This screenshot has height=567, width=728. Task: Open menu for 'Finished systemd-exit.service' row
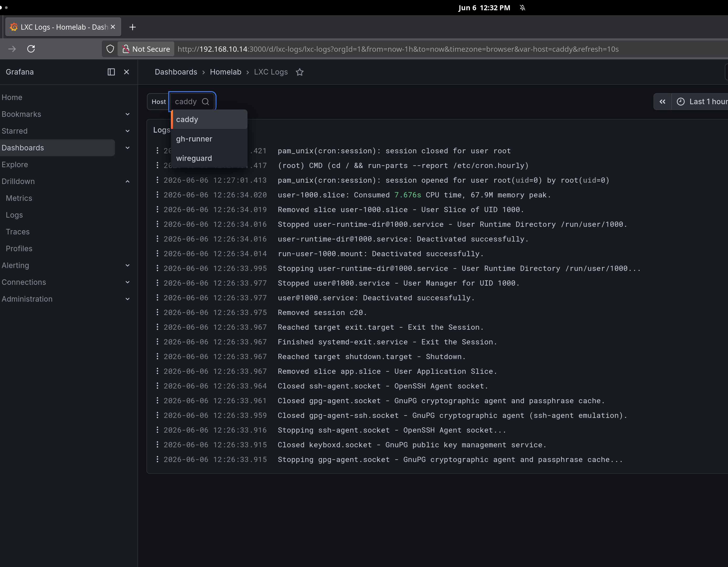157,342
